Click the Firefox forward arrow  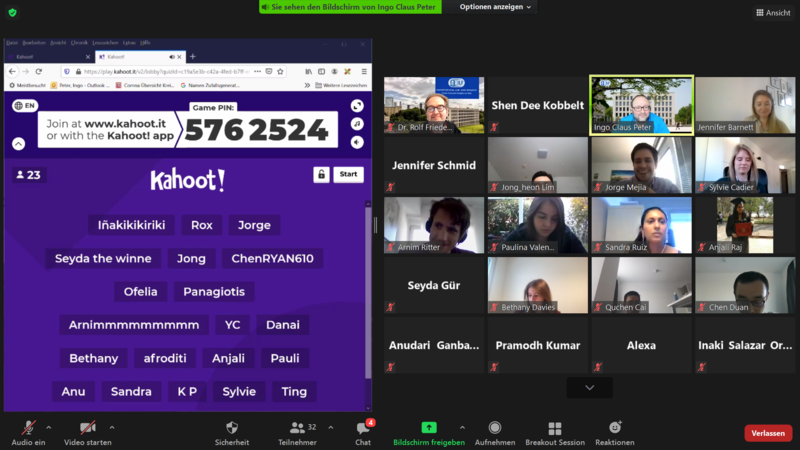pos(26,71)
